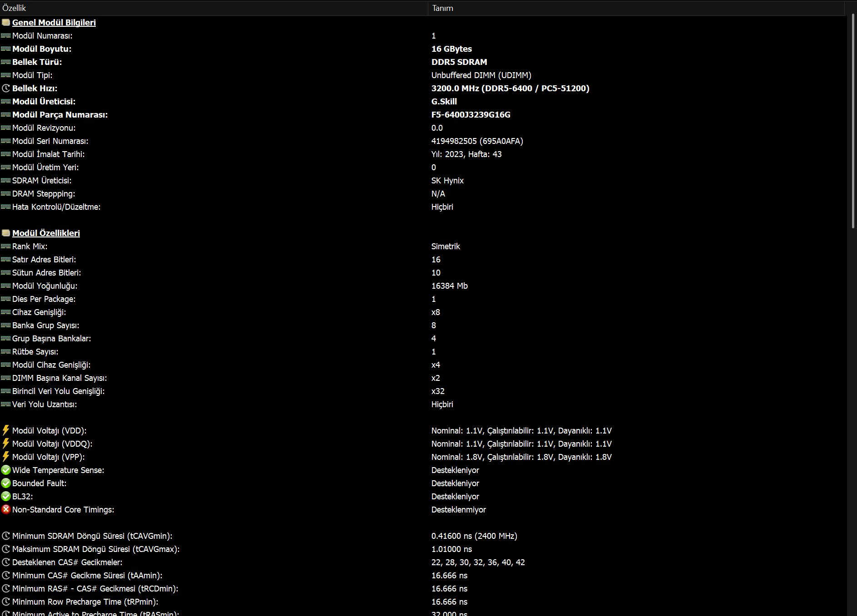This screenshot has width=857, height=616.
Task: Select the G.Skill manufacturer value
Action: coord(444,101)
